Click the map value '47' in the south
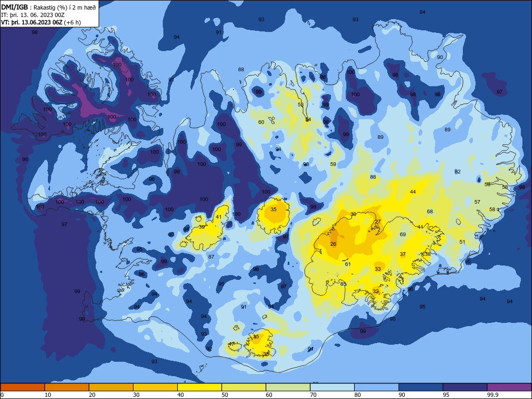532x399 pixels. [231, 344]
